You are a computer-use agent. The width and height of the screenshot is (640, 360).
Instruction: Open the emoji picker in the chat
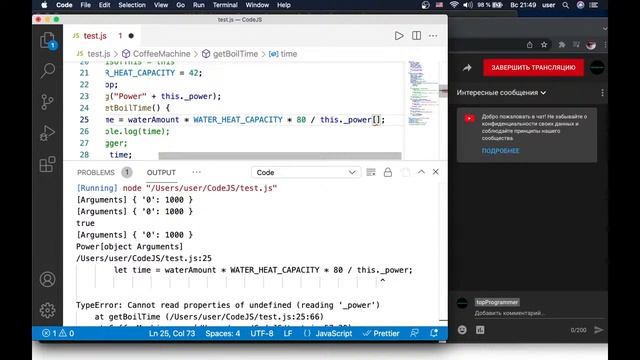click(462, 330)
